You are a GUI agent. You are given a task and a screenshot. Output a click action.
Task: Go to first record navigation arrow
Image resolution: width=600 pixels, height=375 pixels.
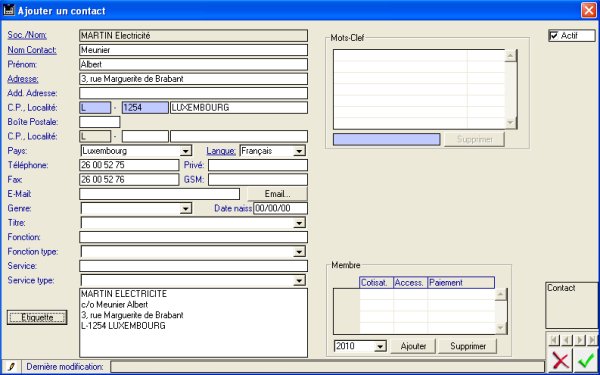(x=554, y=340)
